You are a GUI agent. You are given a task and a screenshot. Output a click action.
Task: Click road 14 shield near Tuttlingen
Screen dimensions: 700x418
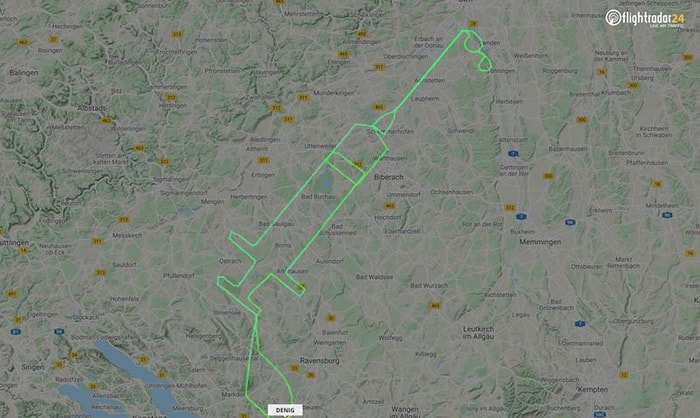(x=24, y=251)
